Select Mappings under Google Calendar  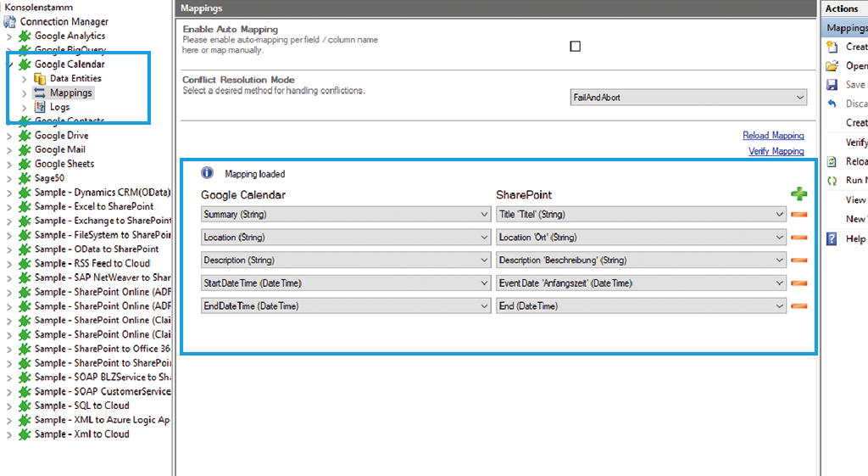click(x=70, y=92)
